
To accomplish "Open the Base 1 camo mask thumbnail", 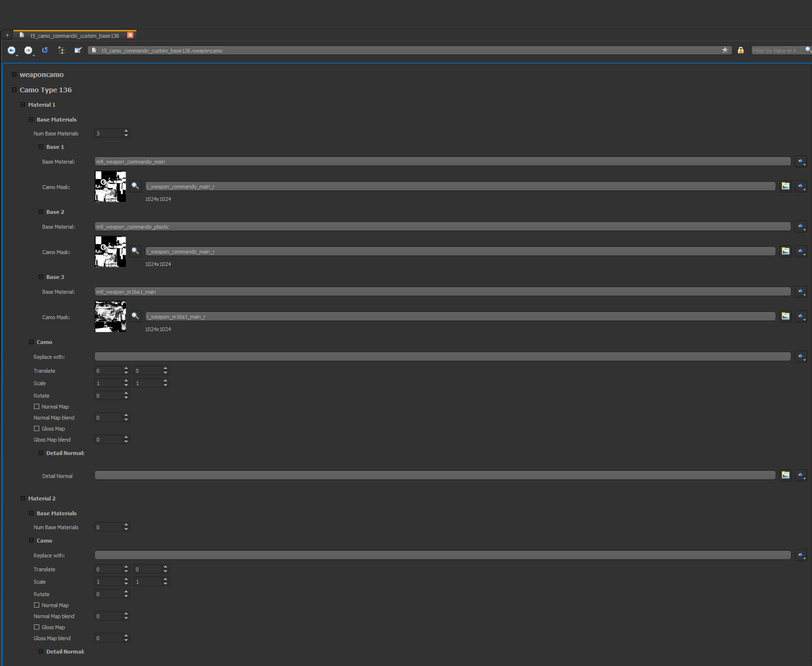I will click(111, 187).
